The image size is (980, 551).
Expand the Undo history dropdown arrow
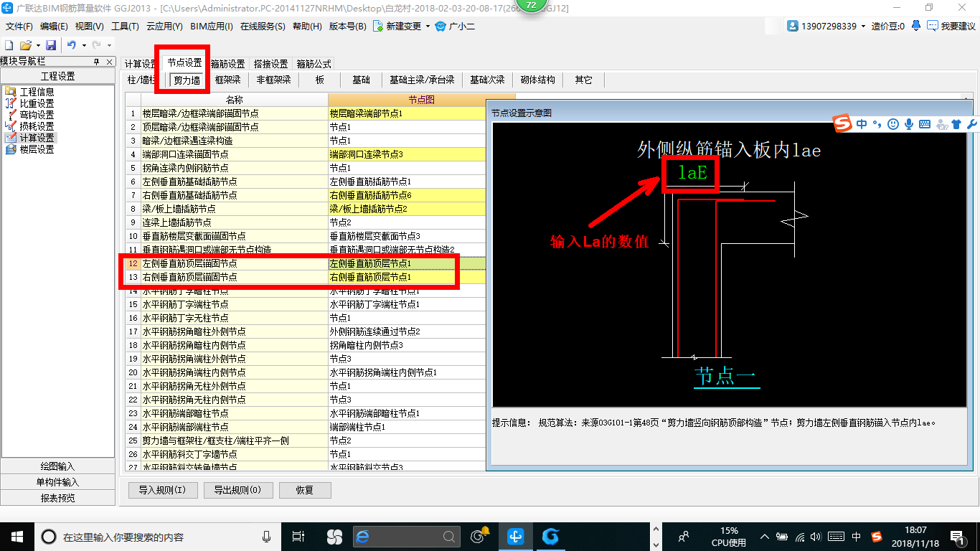click(x=83, y=45)
